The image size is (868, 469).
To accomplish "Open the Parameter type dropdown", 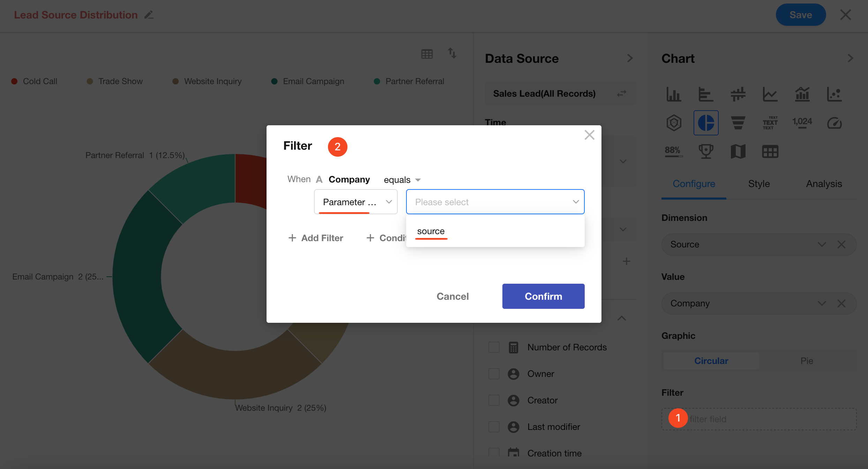I will (356, 202).
